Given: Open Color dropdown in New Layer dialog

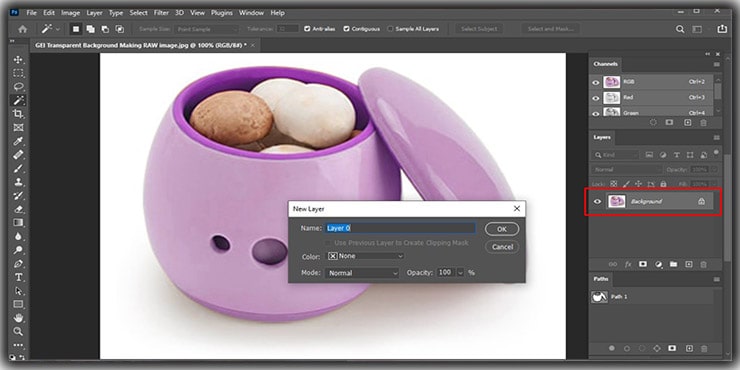Looking at the screenshot, I should [x=366, y=256].
